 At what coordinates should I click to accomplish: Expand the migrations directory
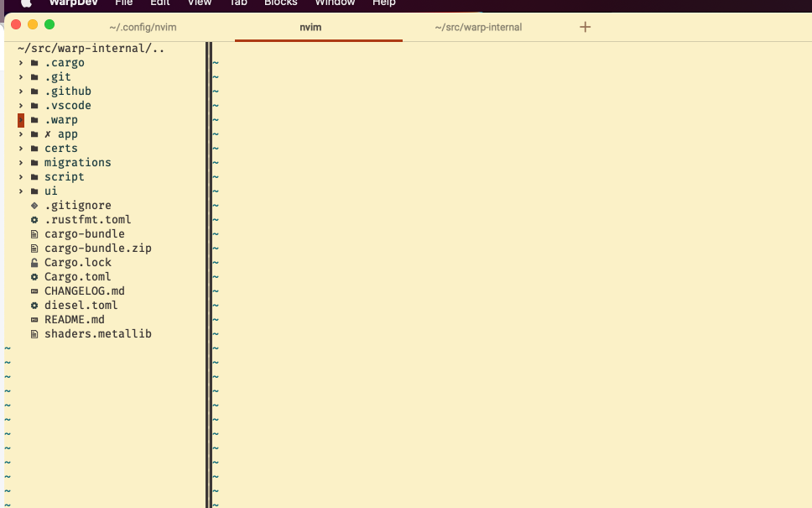(x=20, y=162)
